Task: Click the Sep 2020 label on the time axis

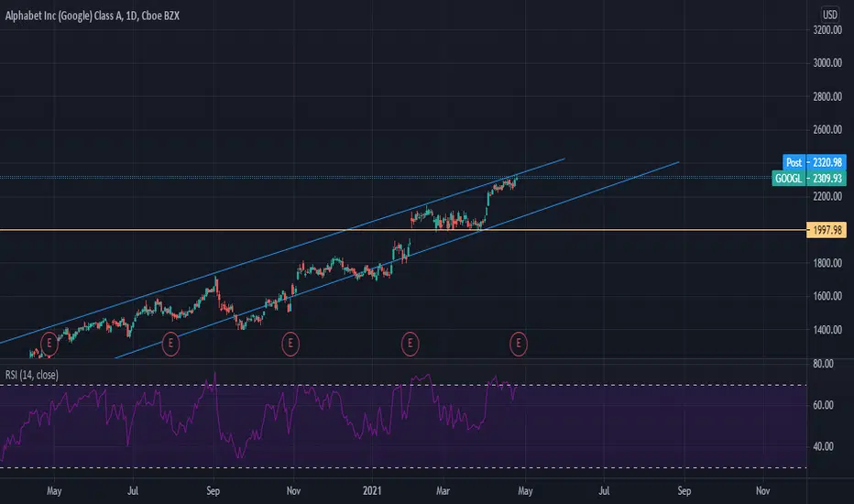Action: 213,491
